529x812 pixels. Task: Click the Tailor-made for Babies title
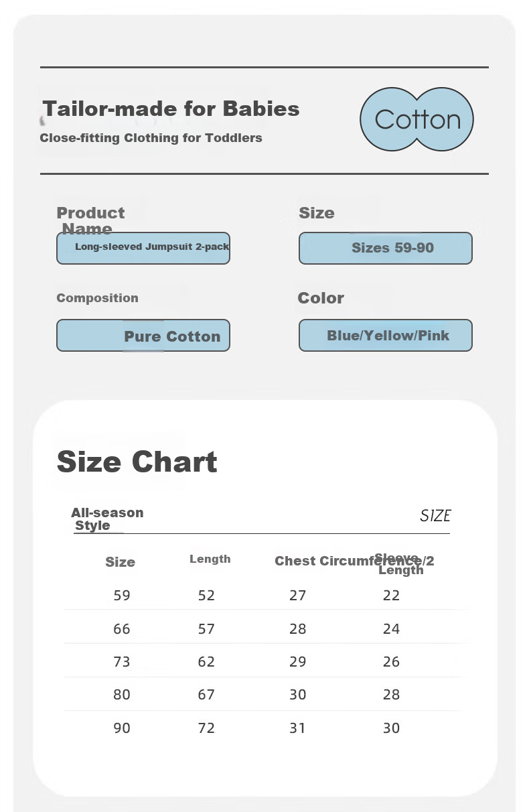tap(171, 109)
